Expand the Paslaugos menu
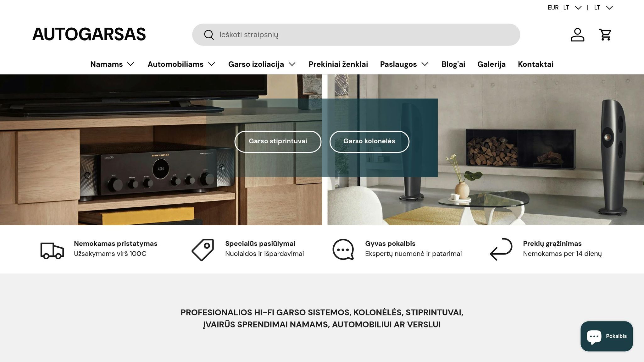 click(x=404, y=64)
